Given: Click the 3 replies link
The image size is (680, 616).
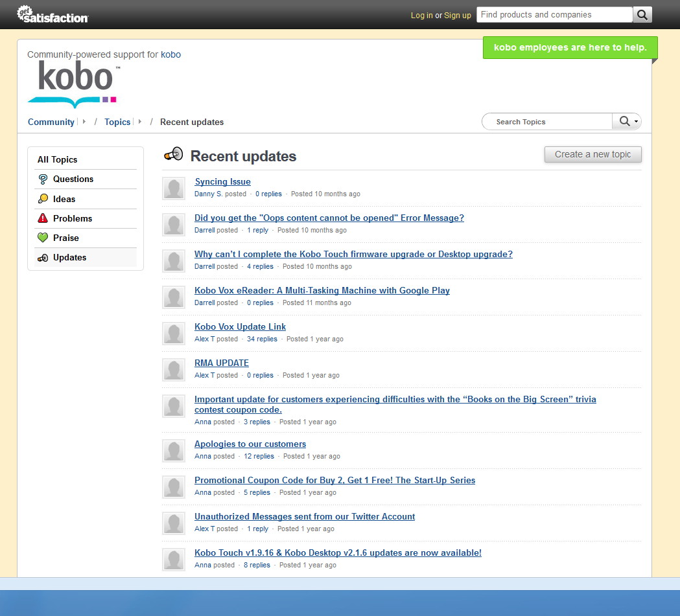Looking at the screenshot, I should pos(257,422).
